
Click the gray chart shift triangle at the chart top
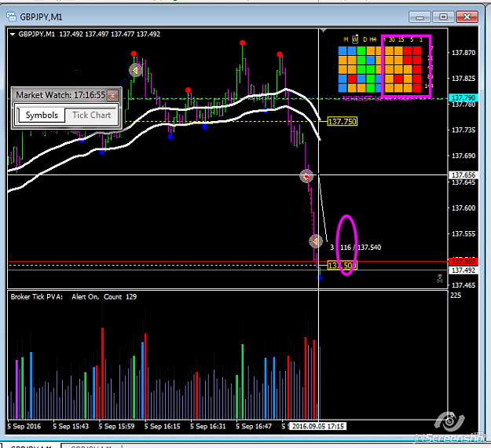pos(324,31)
